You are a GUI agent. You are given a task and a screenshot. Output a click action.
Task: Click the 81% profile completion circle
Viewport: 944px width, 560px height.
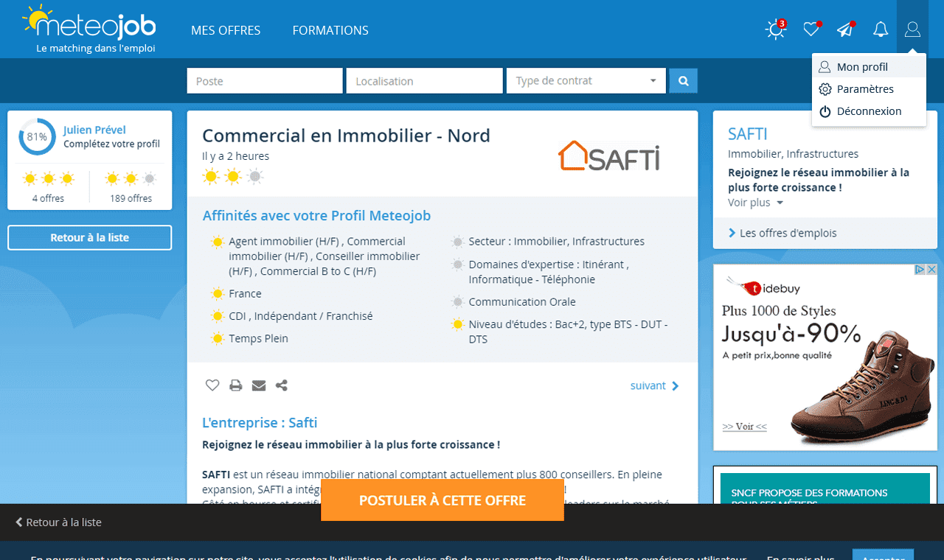tap(37, 137)
